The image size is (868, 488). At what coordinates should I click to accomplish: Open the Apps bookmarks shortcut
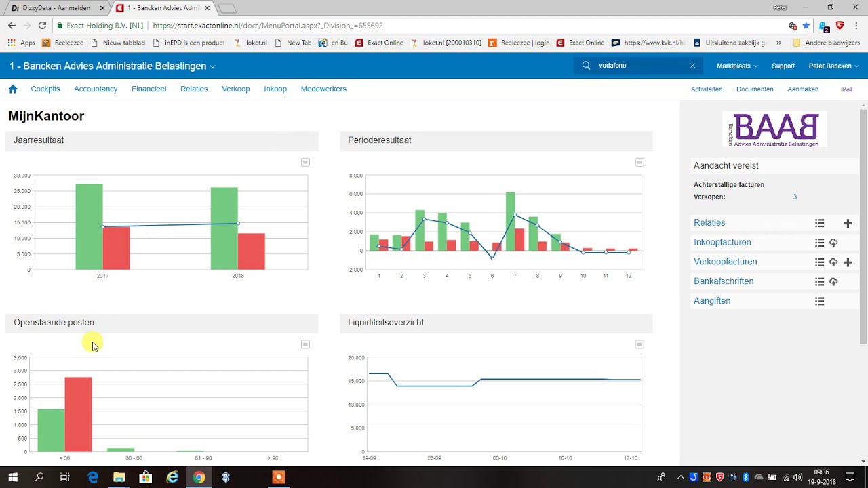(21, 43)
